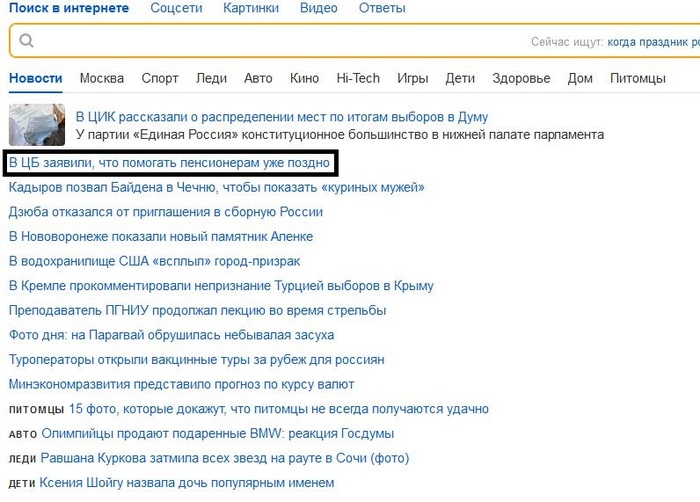Open headline about vaccine tours for Russians

pyautogui.click(x=196, y=360)
